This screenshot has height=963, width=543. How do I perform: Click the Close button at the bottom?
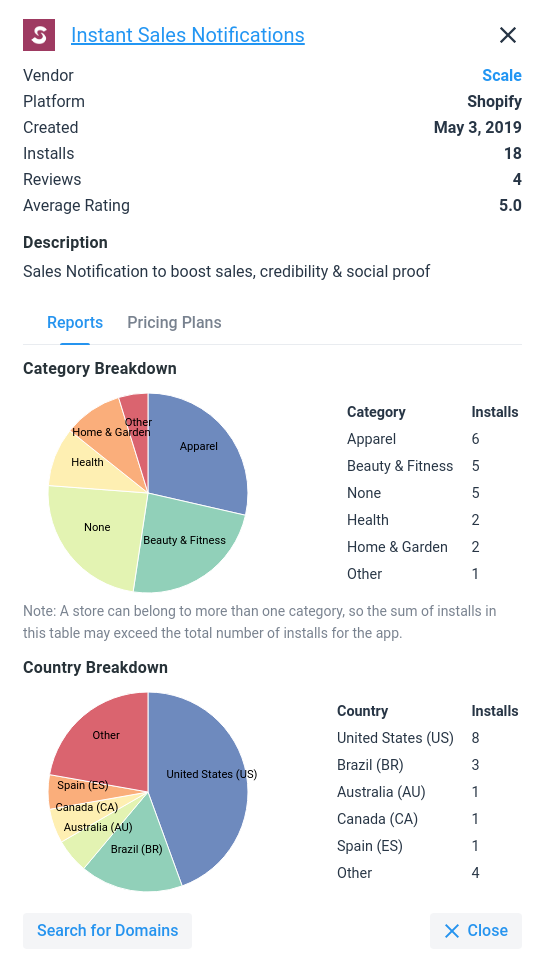(476, 930)
